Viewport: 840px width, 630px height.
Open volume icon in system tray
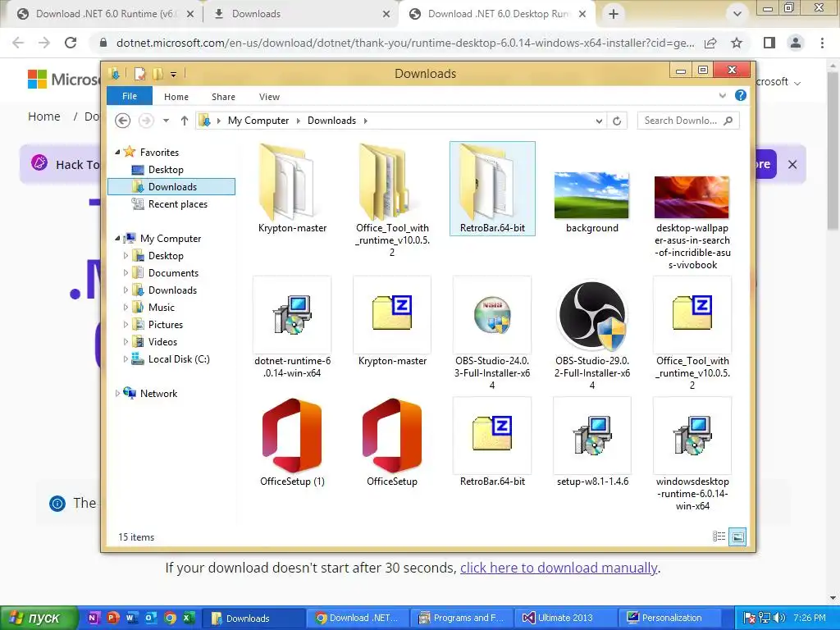[x=779, y=618]
